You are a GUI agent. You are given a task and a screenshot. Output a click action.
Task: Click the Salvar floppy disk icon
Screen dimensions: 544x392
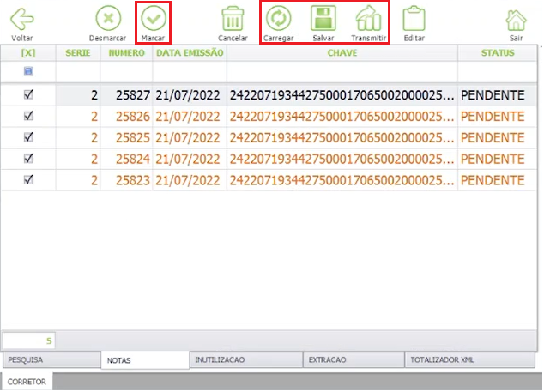[x=323, y=18]
